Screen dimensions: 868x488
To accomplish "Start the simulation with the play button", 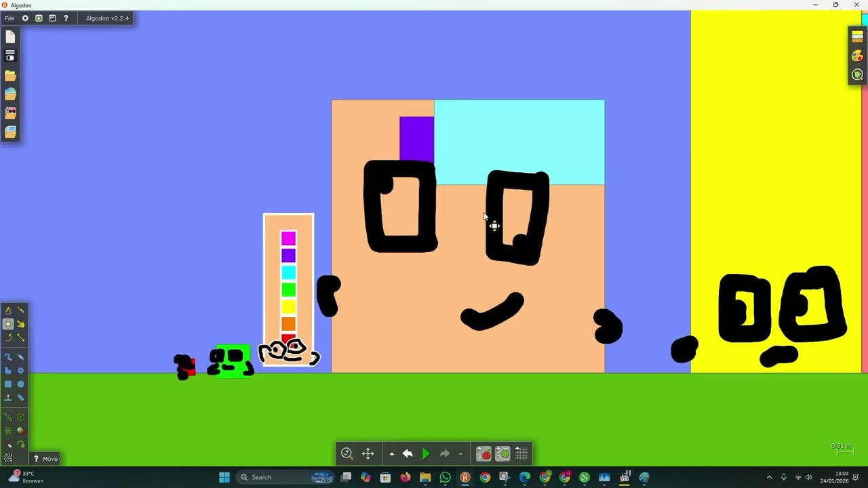I will [x=426, y=453].
